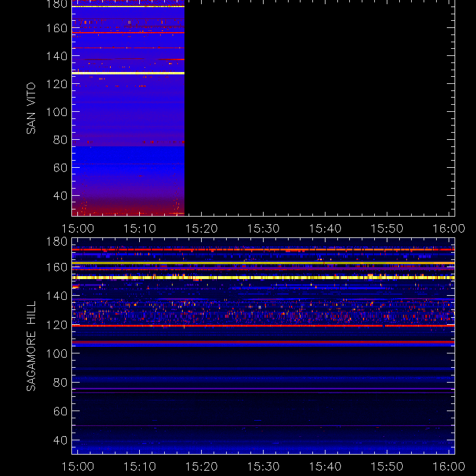Click 15:30 time label under Sagamore Hill plot

click(263, 466)
